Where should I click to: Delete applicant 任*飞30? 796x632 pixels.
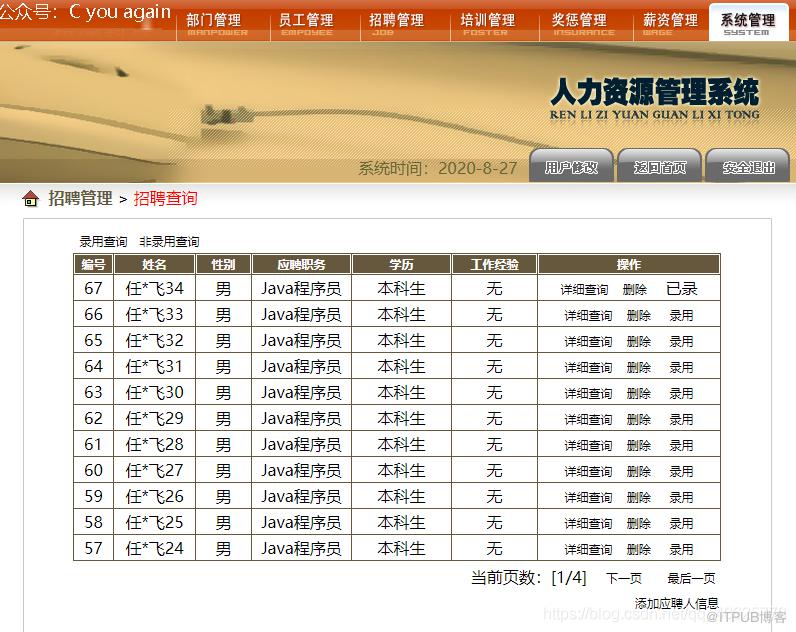click(639, 393)
